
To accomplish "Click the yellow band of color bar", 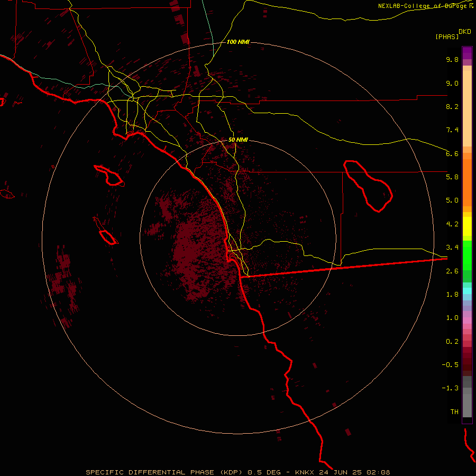I will coord(467,226).
